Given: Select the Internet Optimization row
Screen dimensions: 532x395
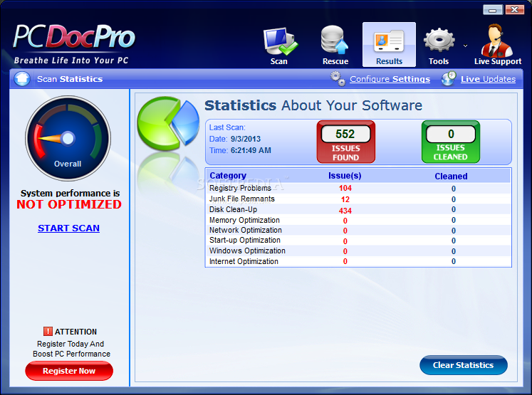Looking at the screenshot, I should [x=358, y=261].
